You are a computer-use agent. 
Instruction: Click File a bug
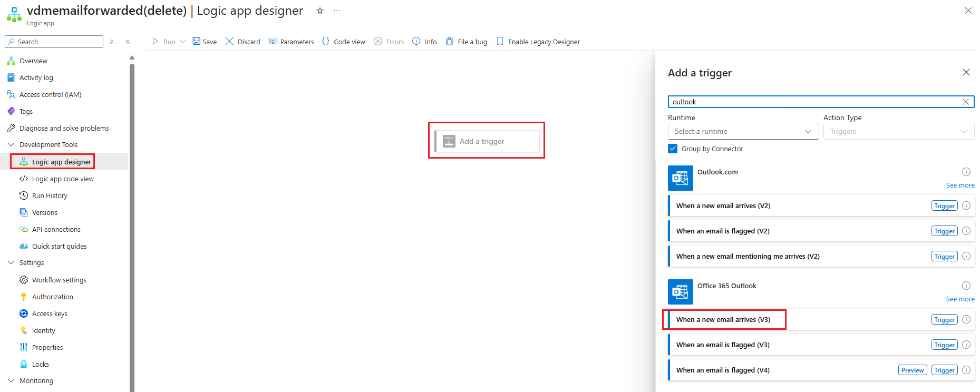coord(466,42)
